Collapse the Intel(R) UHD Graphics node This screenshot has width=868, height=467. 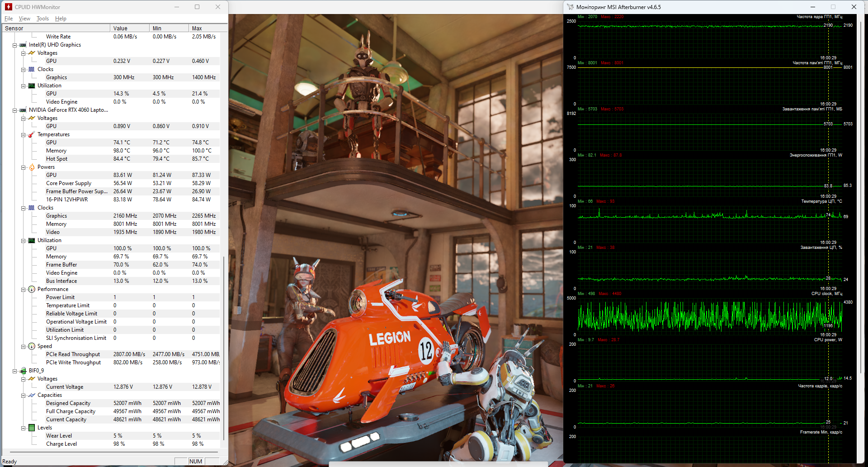click(x=15, y=45)
